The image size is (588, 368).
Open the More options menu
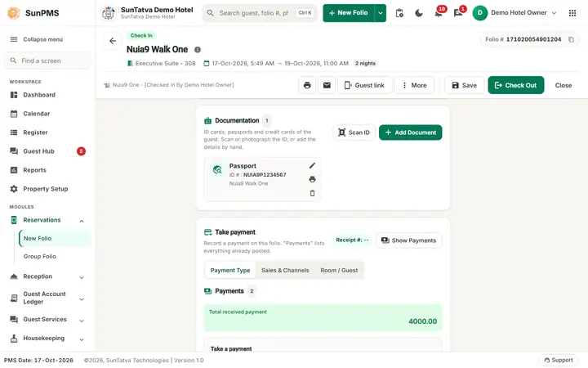coord(414,85)
